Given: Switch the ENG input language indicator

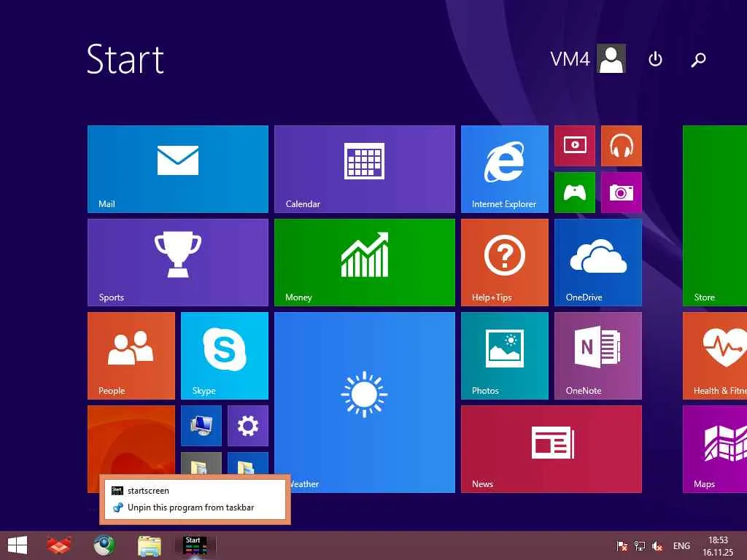Looking at the screenshot, I should [x=681, y=546].
